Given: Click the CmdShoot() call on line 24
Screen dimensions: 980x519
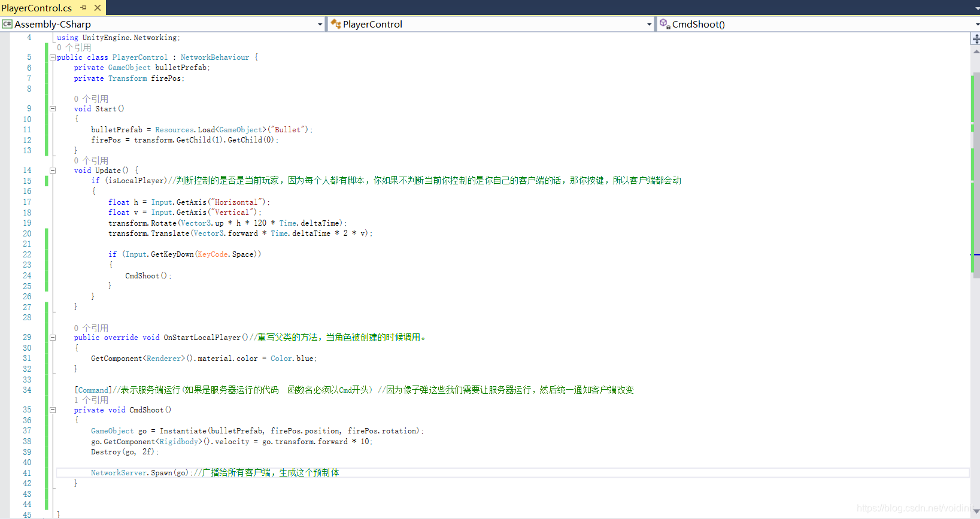Looking at the screenshot, I should (148, 276).
